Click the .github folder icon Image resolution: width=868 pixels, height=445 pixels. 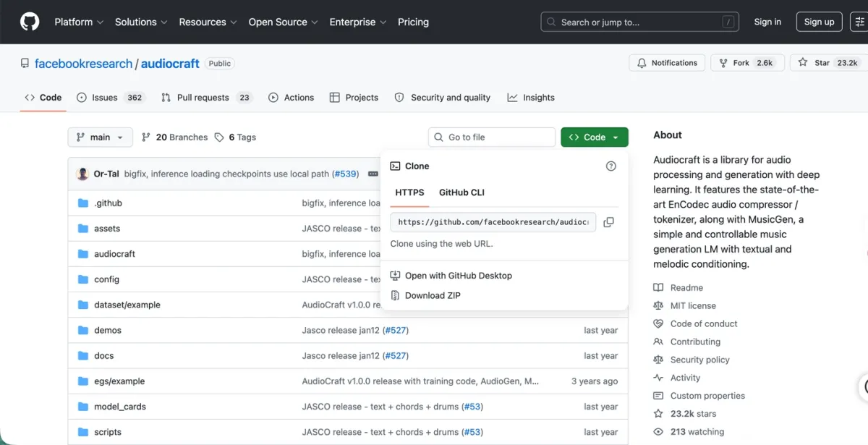[82, 203]
